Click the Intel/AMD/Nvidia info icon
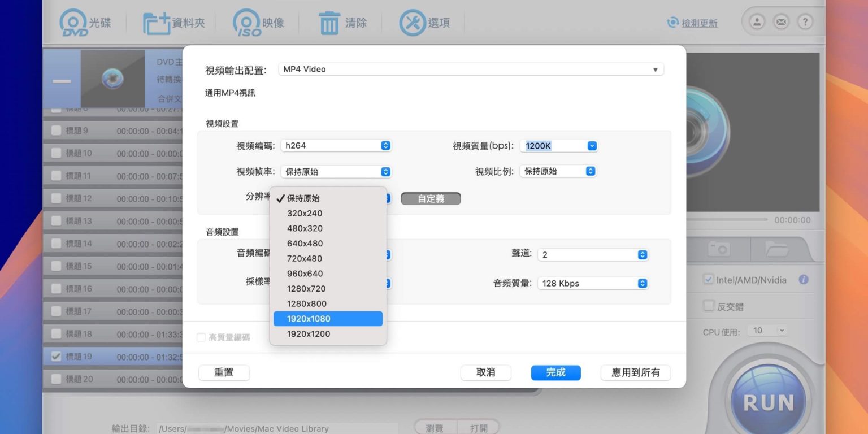The height and width of the screenshot is (434, 868). pos(803,280)
